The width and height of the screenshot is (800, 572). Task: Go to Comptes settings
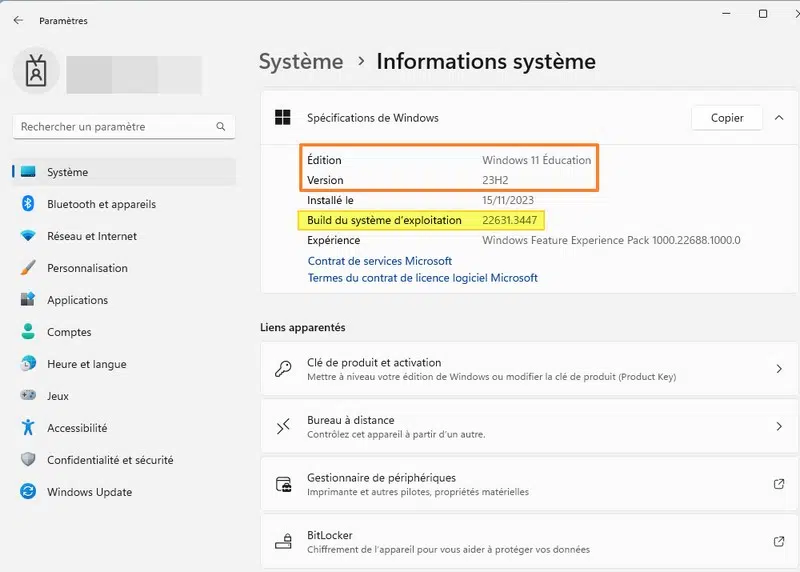(x=69, y=332)
